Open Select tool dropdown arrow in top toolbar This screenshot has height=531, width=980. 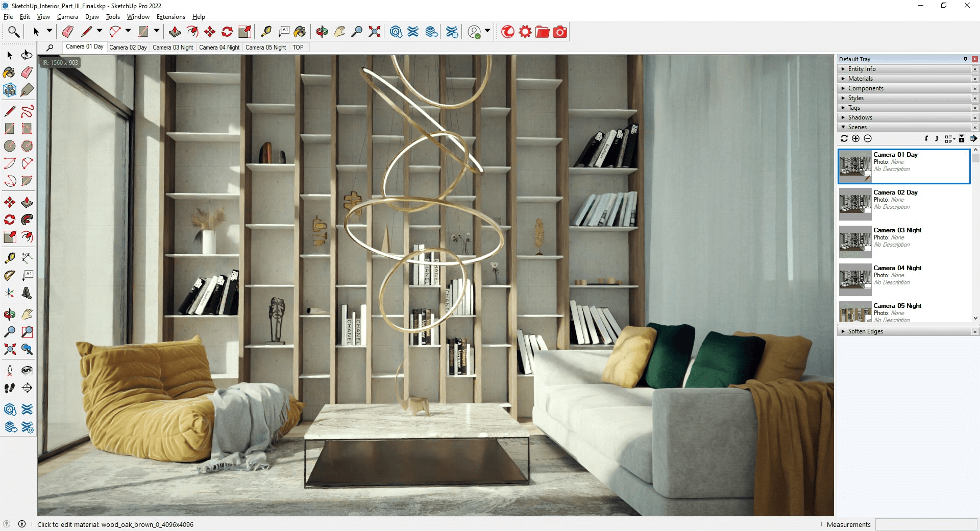point(50,31)
